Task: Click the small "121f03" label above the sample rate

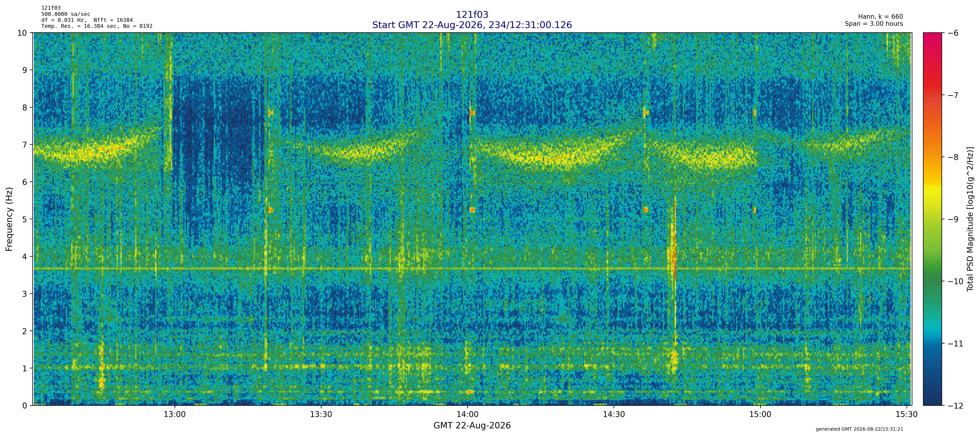Action: (51, 8)
